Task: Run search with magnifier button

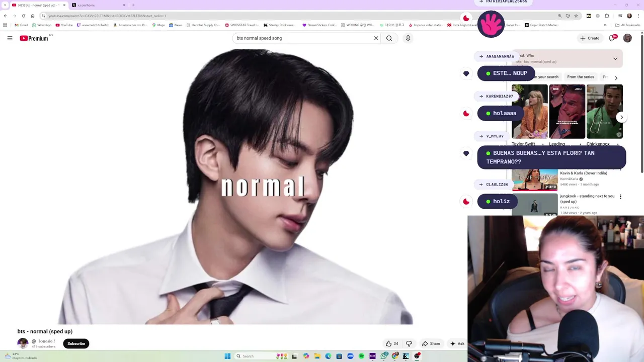Action: click(389, 38)
